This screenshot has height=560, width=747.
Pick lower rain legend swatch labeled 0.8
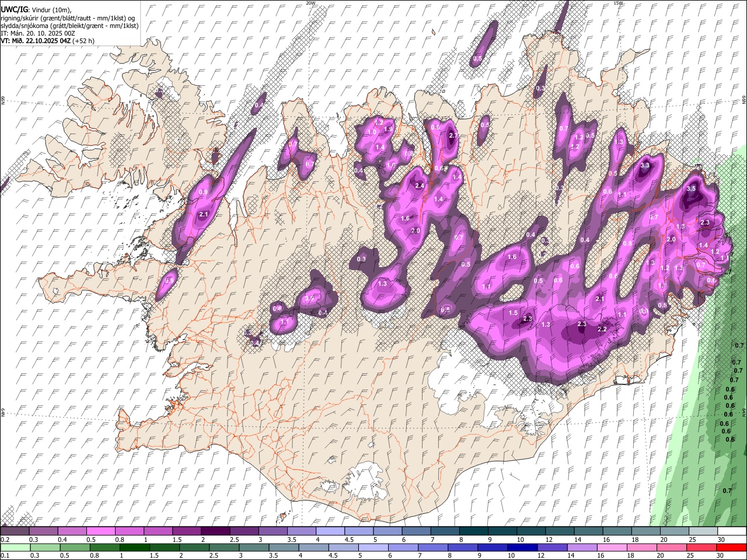coord(104,547)
